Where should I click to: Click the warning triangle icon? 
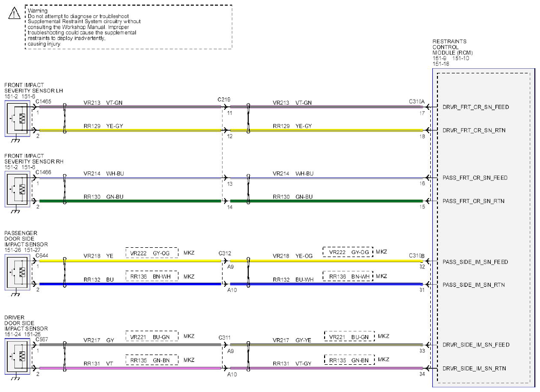tap(14, 13)
